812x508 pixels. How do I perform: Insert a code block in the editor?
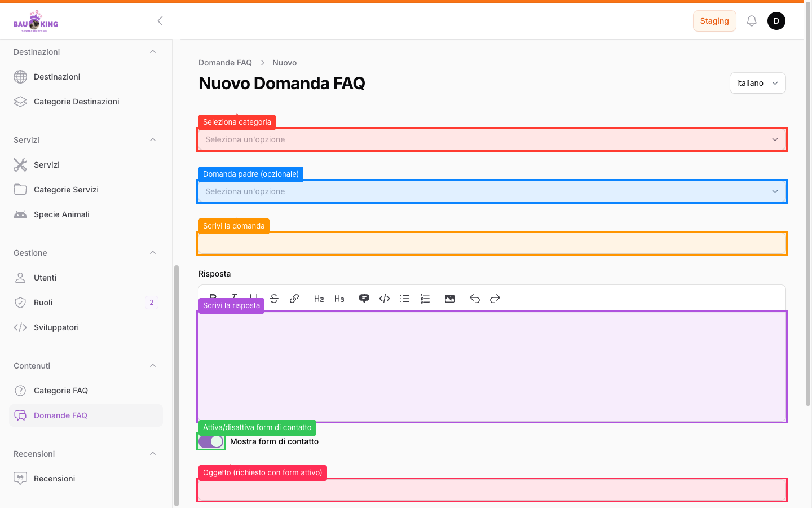tap(385, 299)
